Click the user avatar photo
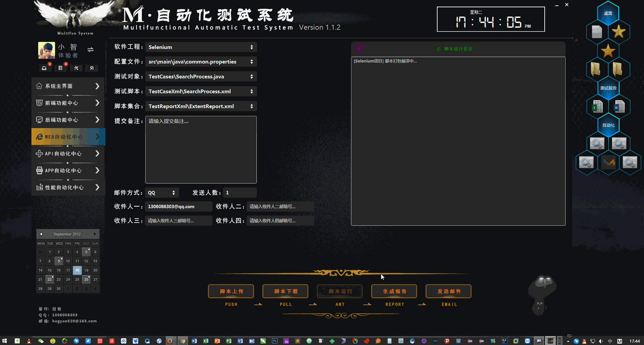Viewport: 644px width, 345px height. (x=47, y=50)
